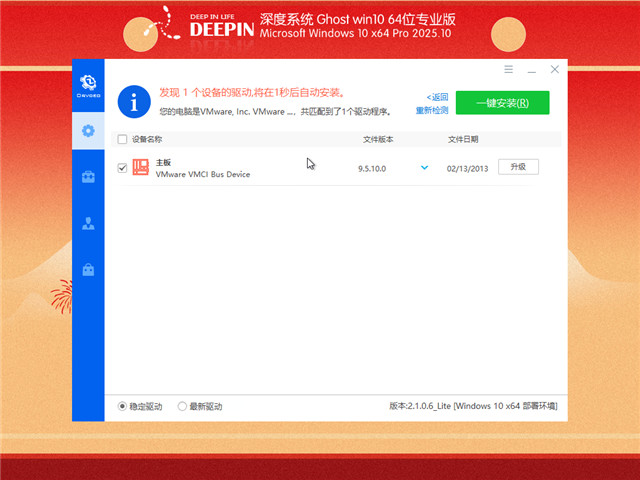Open the bag icon in sidebar
This screenshot has width=640, height=480.
tap(88, 270)
